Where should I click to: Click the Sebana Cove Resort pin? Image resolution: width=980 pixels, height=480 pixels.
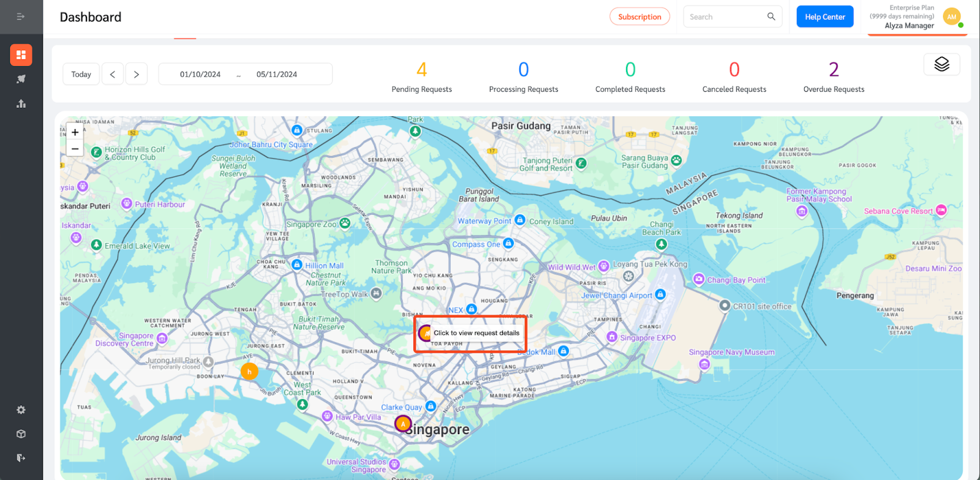point(941,210)
